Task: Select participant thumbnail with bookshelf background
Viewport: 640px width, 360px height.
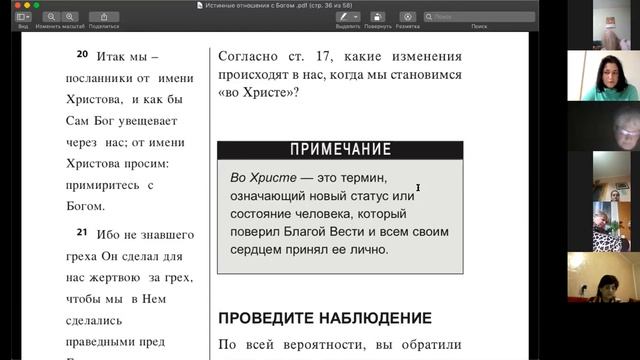Action: [611, 176]
